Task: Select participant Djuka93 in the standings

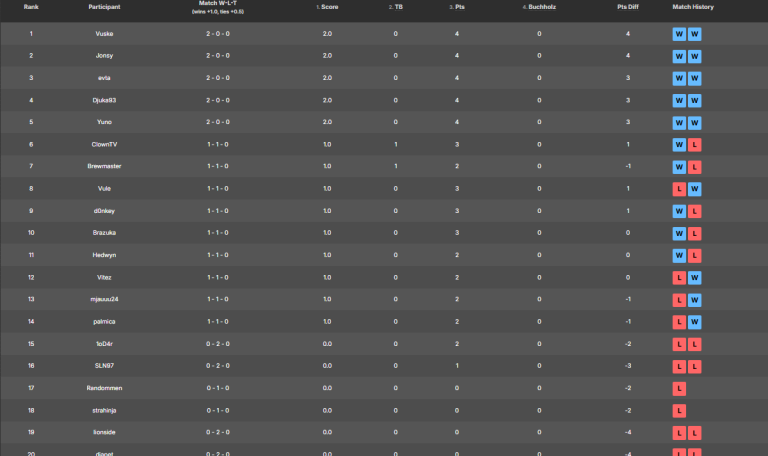Action: click(104, 100)
